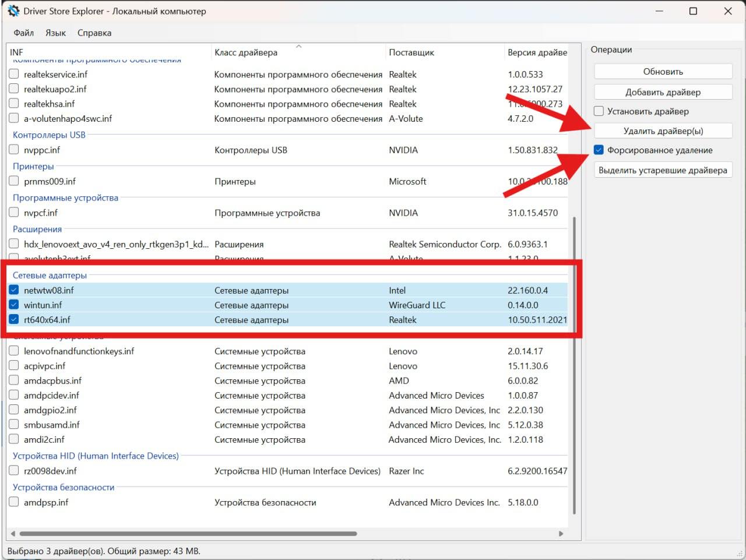Check the amdpsp.inf checkbox
Viewport: 746px width, 560px height.
[x=14, y=502]
